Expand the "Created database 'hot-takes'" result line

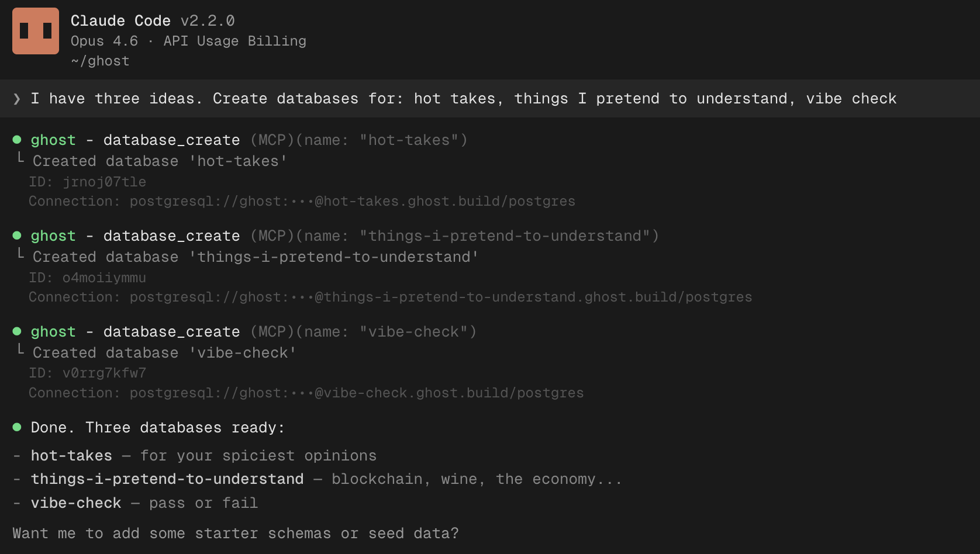pos(160,161)
